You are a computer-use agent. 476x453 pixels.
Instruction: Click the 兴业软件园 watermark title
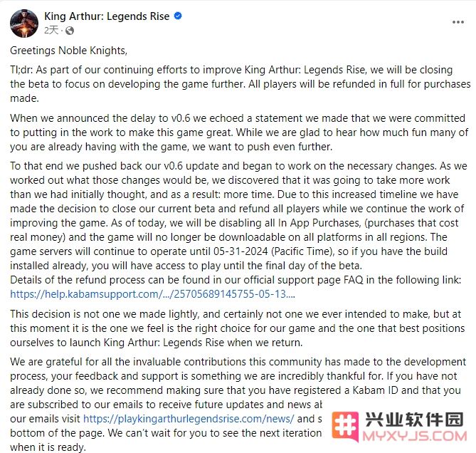(x=414, y=420)
